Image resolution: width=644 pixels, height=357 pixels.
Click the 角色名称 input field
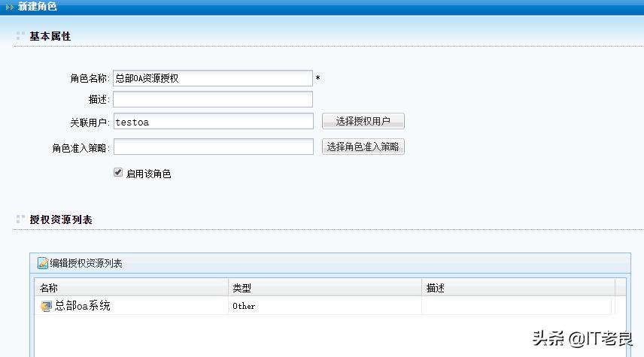tap(213, 78)
